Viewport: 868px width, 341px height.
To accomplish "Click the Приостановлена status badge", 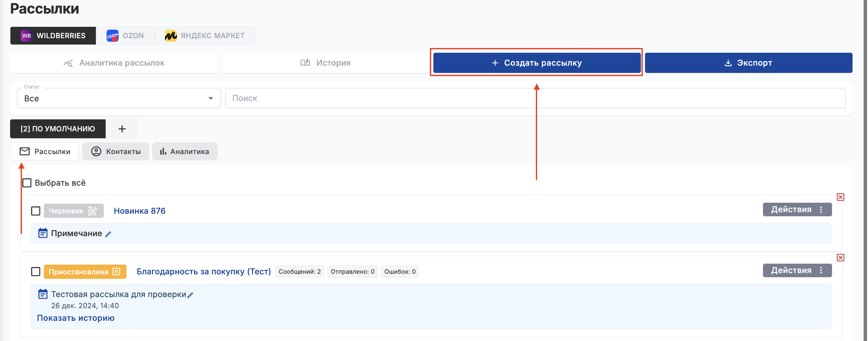I will point(85,272).
